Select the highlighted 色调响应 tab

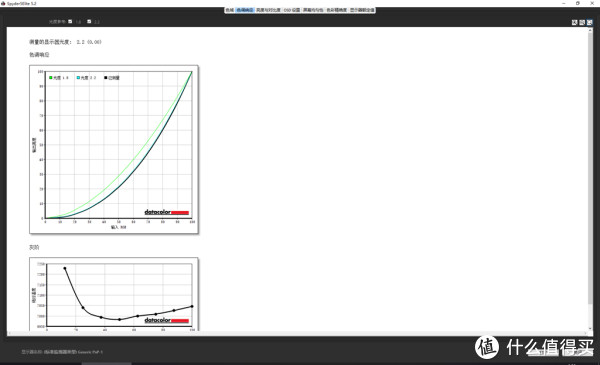point(245,10)
